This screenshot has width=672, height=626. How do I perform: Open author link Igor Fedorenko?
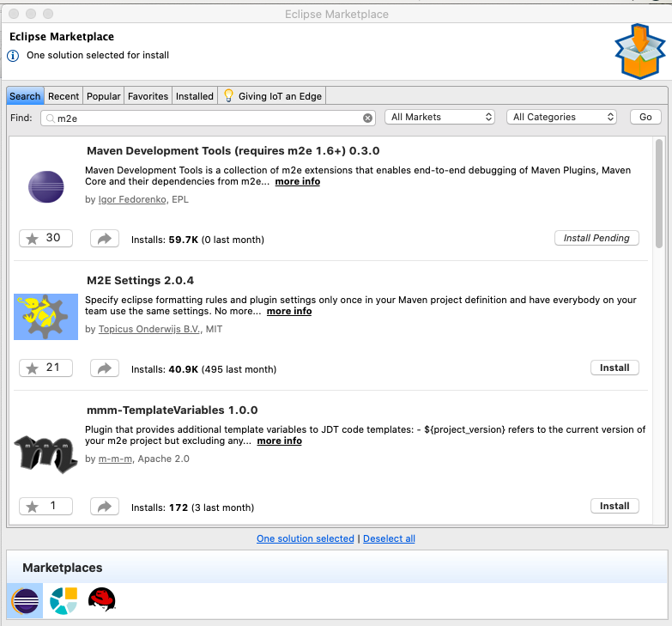[x=132, y=199]
